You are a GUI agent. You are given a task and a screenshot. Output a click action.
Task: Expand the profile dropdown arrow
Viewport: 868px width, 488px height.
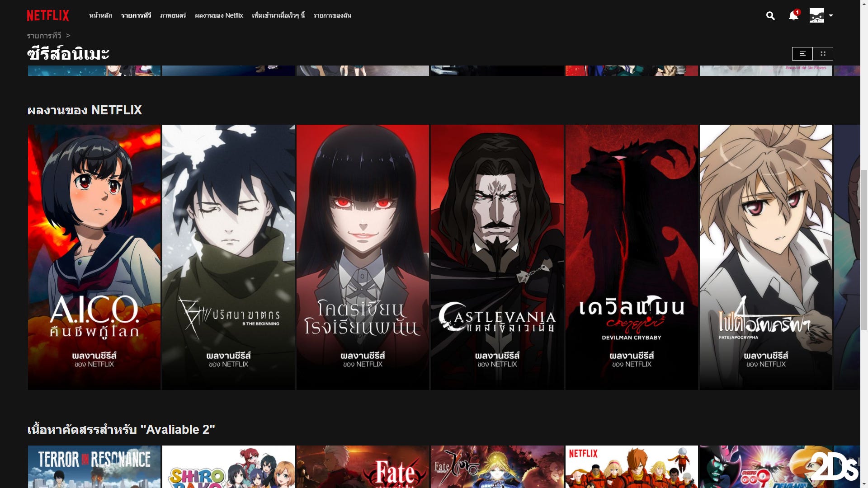831,15
